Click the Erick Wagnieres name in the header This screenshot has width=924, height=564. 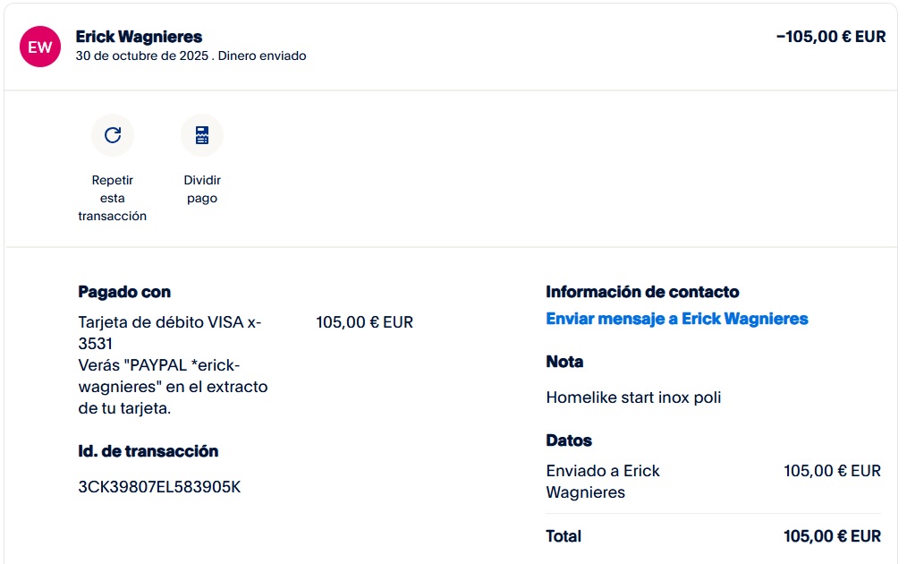[139, 37]
